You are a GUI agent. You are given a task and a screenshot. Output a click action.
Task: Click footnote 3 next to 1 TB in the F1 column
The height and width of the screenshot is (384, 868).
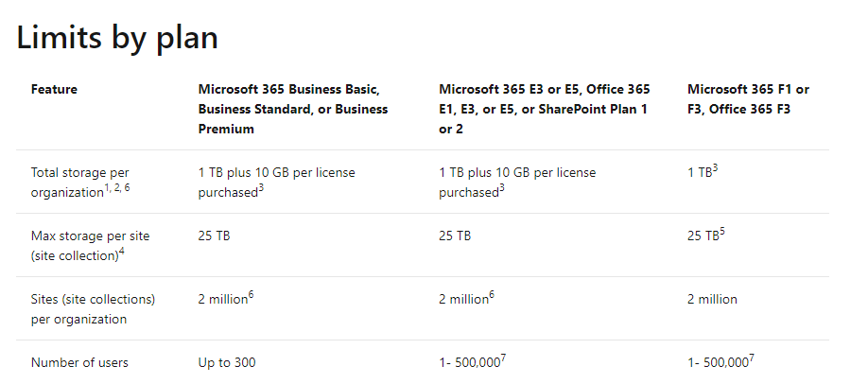point(716,168)
